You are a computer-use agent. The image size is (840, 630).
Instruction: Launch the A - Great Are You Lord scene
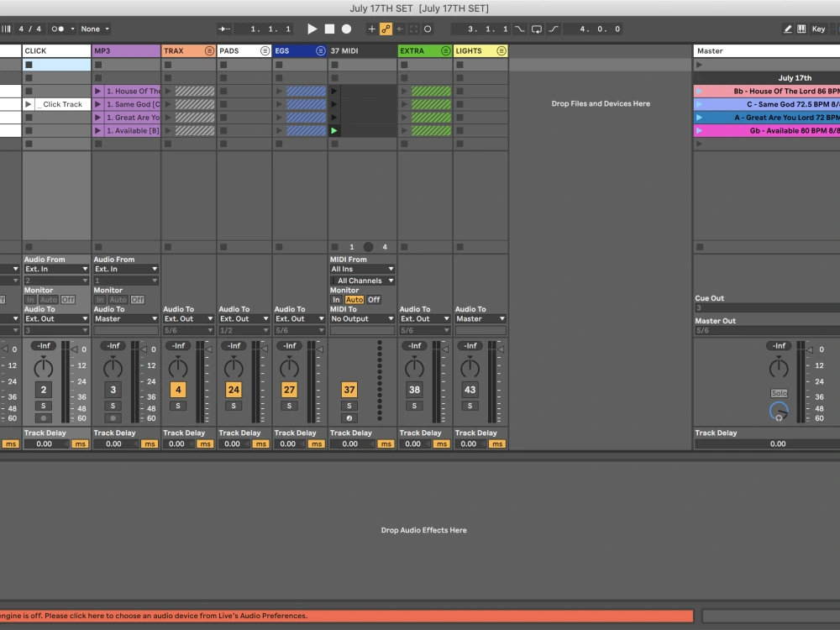click(699, 118)
